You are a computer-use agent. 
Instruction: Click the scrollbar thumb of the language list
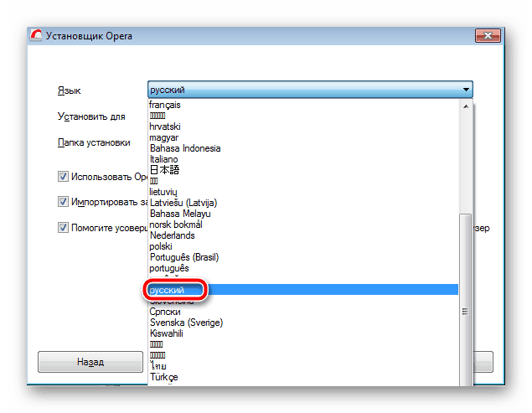coord(466,300)
